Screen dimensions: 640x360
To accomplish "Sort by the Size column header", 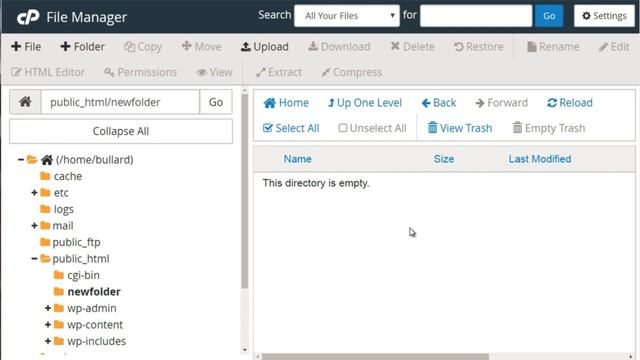I will point(444,159).
